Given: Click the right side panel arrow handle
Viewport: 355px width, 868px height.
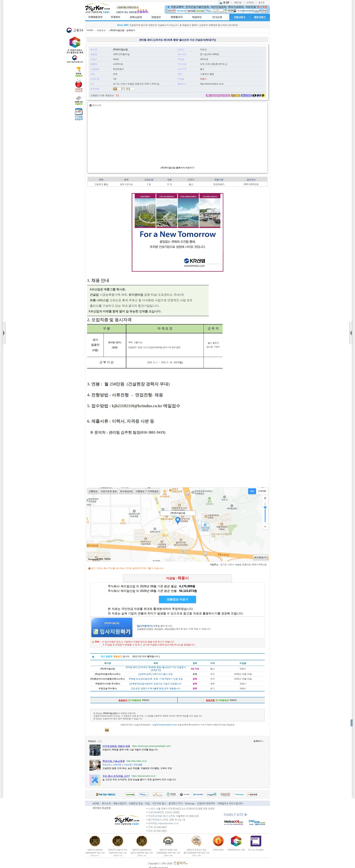Looking at the screenshot, I should pos(351,333).
